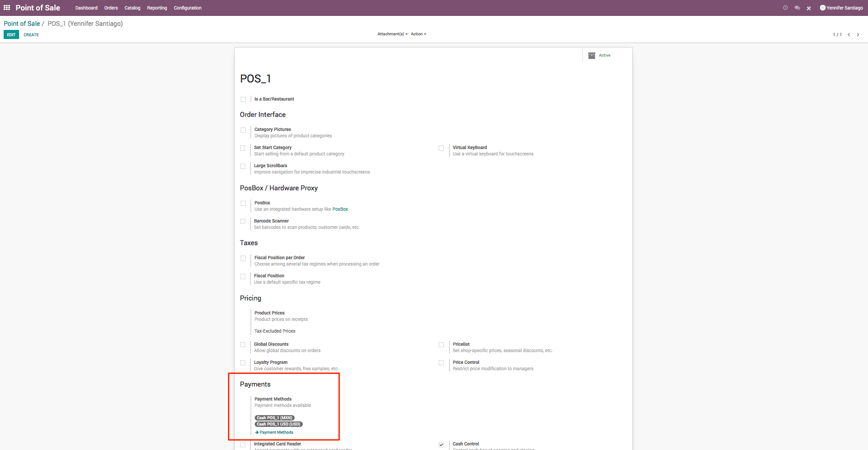The height and width of the screenshot is (450, 868).
Task: Enable the Virtual KeyBoard option
Action: [441, 148]
